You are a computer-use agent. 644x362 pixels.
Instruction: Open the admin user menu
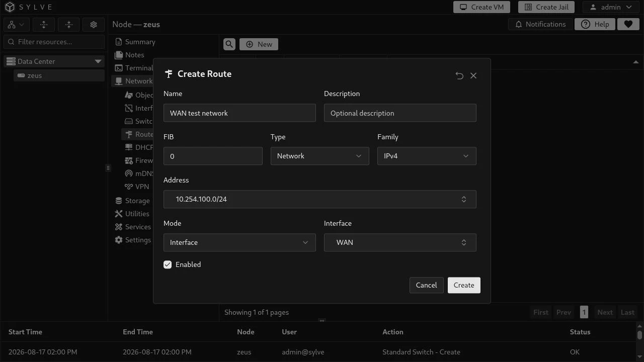[x=611, y=7]
